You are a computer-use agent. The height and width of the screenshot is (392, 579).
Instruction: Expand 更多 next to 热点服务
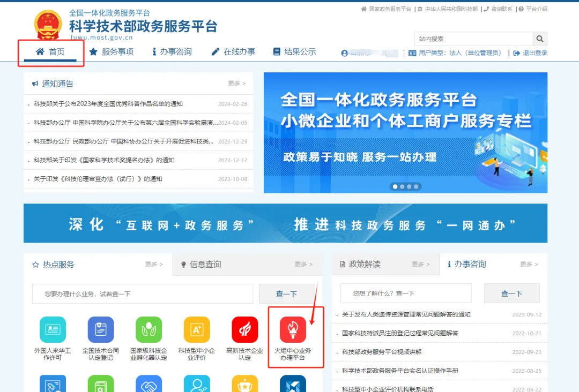point(153,265)
